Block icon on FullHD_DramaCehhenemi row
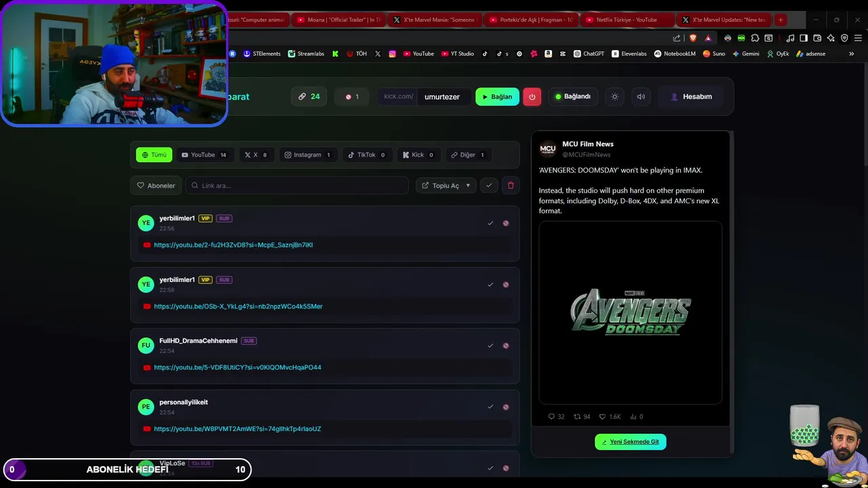 (x=506, y=346)
